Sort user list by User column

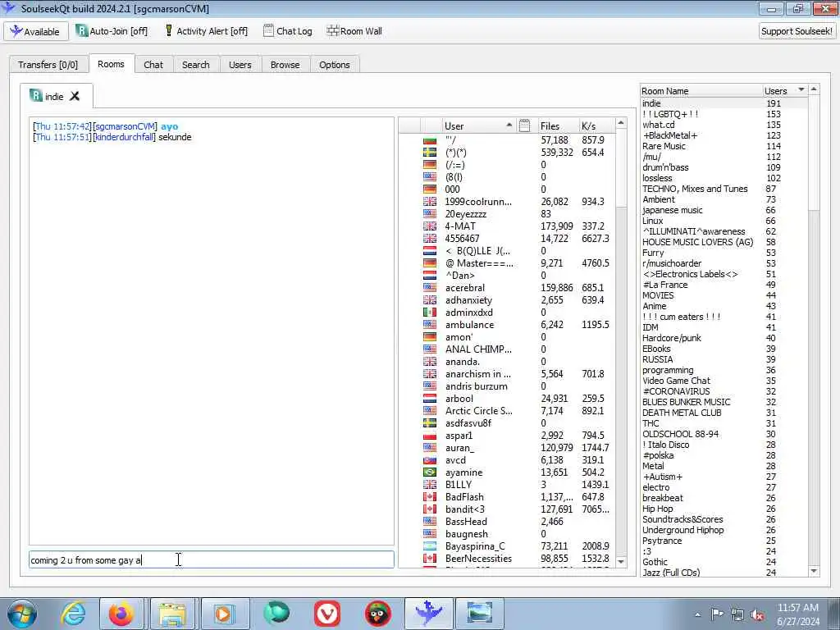pyautogui.click(x=478, y=126)
